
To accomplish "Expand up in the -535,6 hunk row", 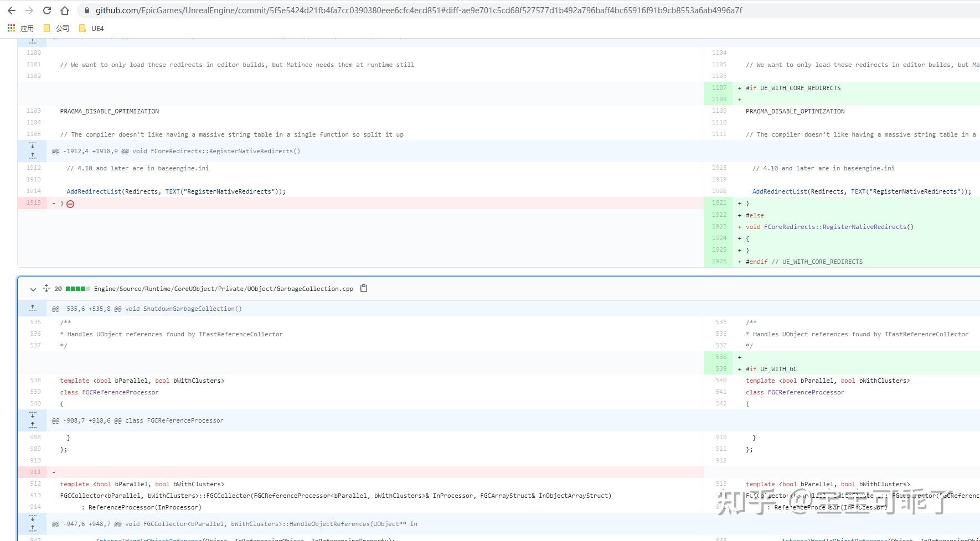I will [33, 308].
